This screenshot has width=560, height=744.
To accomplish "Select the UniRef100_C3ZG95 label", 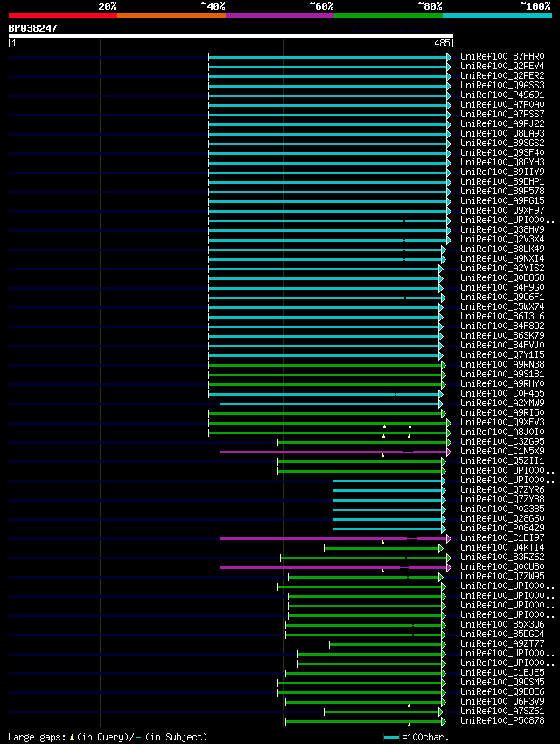I will pyautogui.click(x=502, y=441).
